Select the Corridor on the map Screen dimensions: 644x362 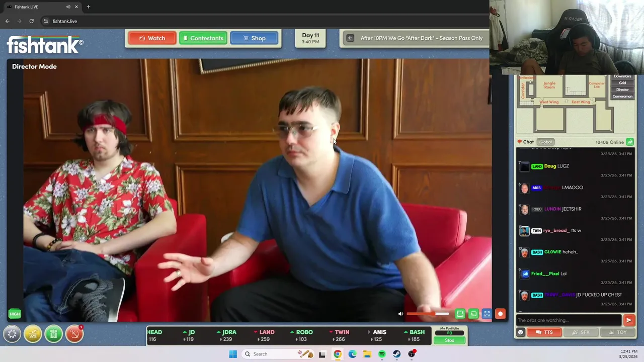[x=523, y=90]
